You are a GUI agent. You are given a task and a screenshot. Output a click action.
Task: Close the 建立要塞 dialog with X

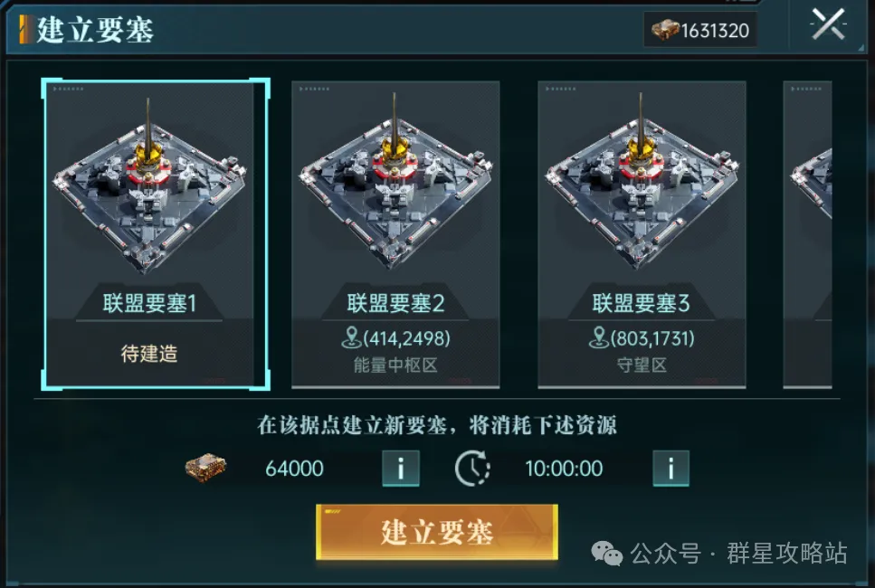click(828, 24)
